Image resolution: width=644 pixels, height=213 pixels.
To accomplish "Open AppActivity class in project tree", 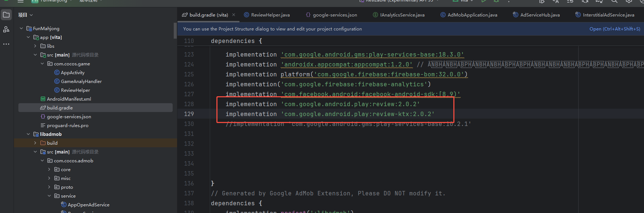I will 69,72.
